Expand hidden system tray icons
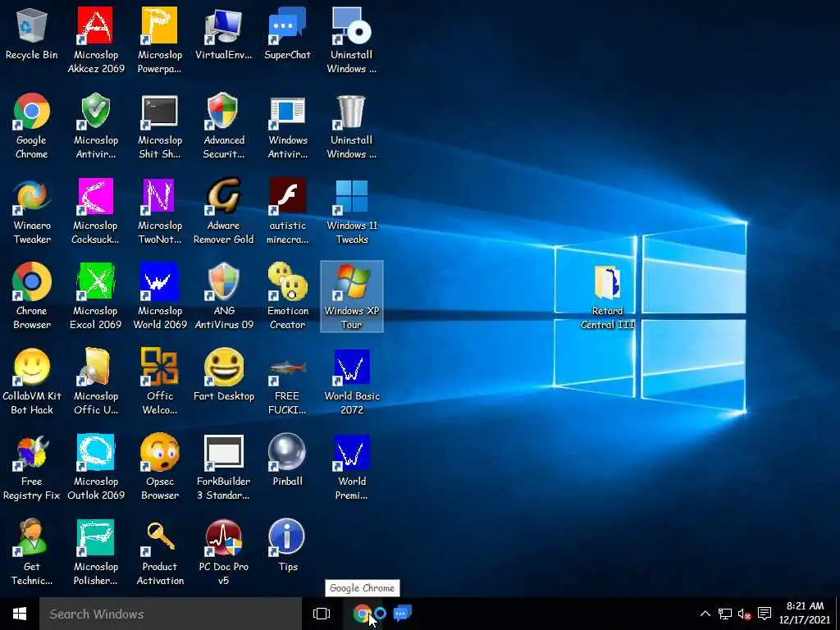840x630 pixels. (x=705, y=614)
